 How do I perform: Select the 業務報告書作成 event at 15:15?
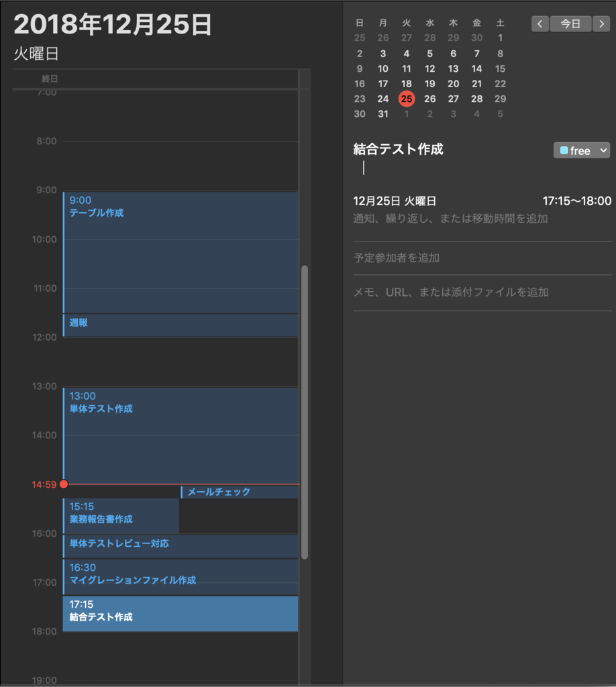click(121, 516)
